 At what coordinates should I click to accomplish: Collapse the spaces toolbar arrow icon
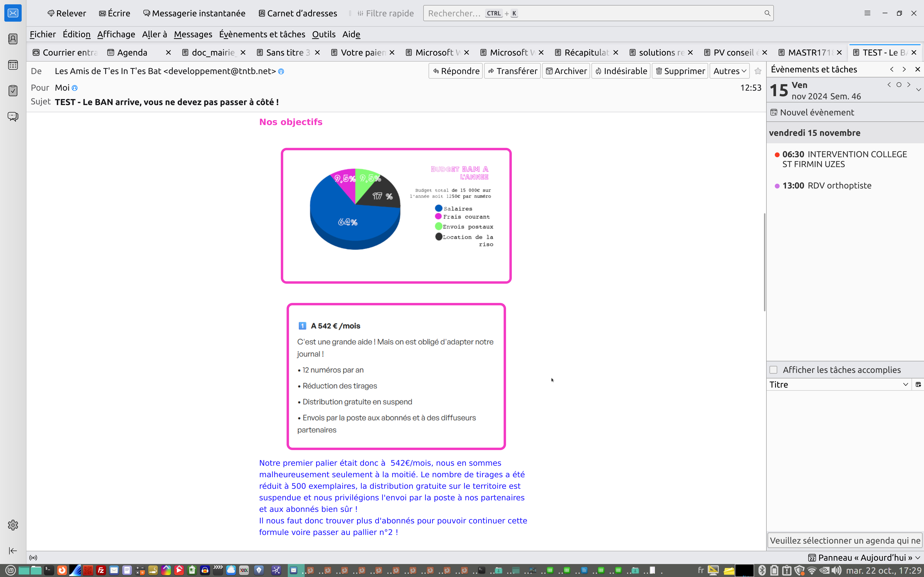point(13,551)
